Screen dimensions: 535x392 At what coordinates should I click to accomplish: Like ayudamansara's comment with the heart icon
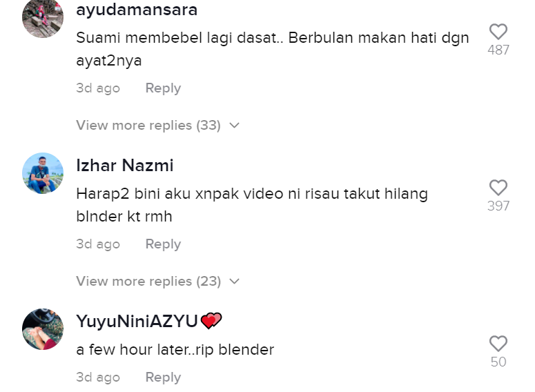click(x=498, y=32)
